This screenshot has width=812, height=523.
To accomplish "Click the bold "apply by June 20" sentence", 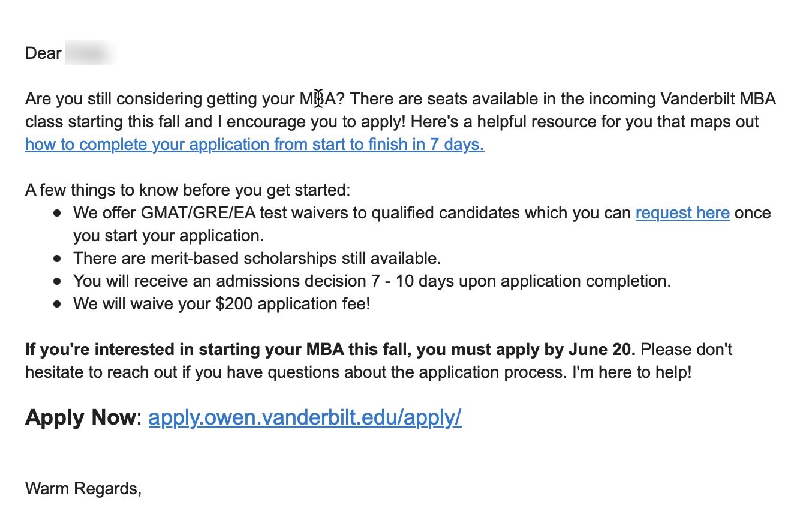I will tap(330, 350).
